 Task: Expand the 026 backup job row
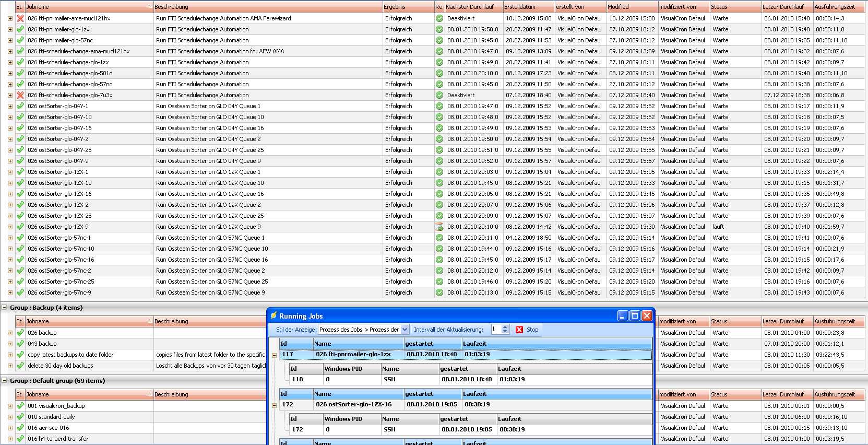[10, 333]
